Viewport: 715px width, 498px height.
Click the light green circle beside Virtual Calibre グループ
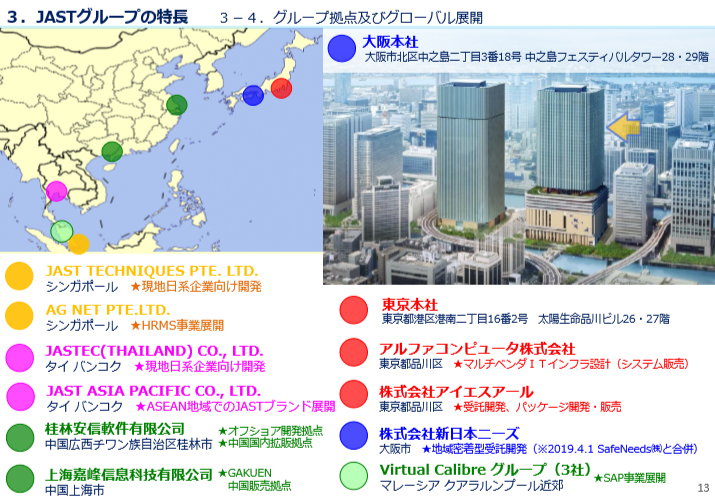point(354,476)
